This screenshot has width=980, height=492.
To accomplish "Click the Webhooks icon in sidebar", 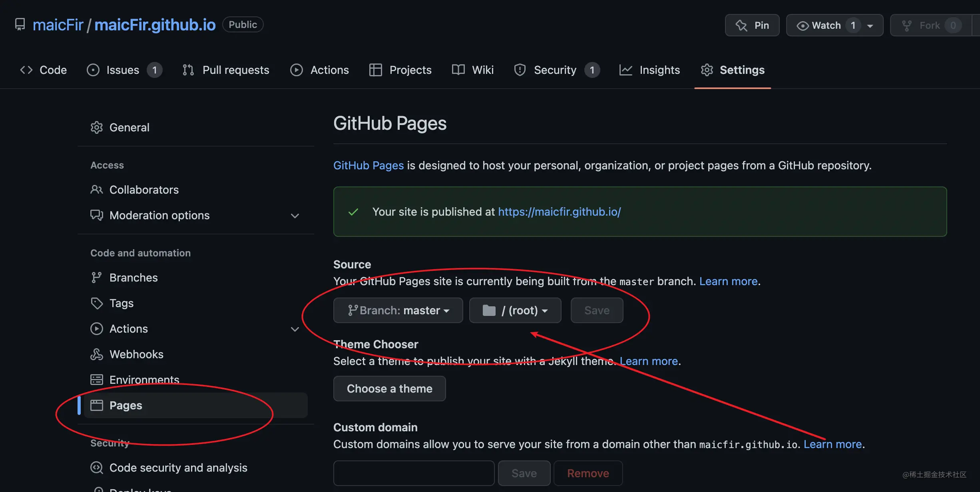I will [x=96, y=354].
